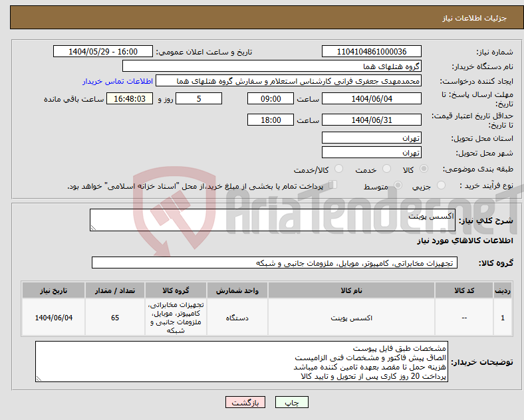Click the ردیف column header
Image resolution: width=524 pixels, height=420 pixels.
pyautogui.click(x=502, y=290)
